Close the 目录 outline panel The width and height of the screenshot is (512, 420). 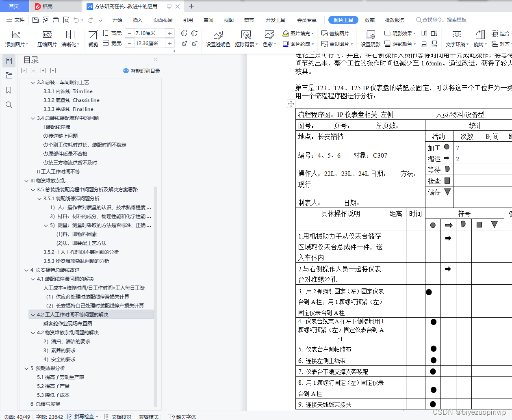tap(156, 60)
